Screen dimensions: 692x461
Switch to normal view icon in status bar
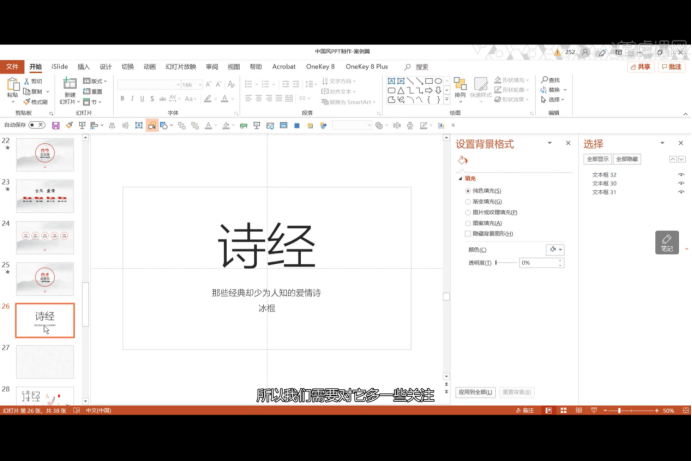(x=549, y=411)
